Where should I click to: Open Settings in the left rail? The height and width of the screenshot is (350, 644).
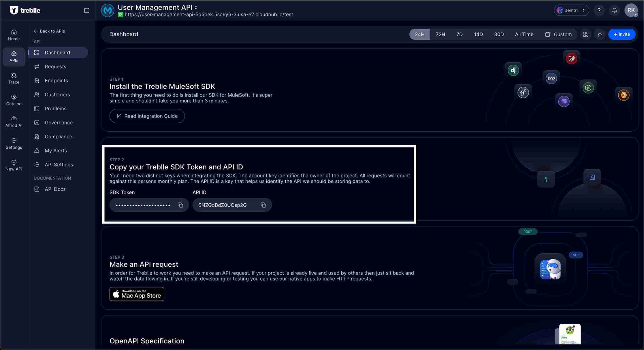pyautogui.click(x=14, y=143)
